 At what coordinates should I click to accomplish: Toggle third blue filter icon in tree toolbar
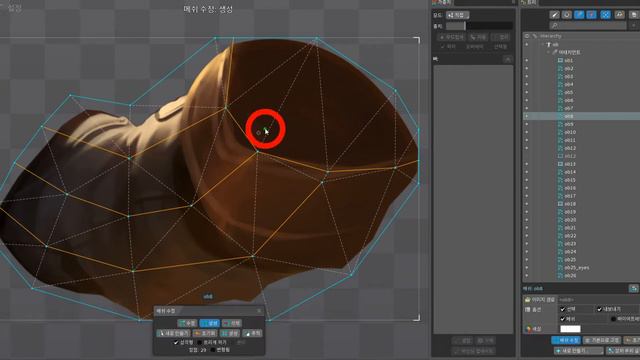point(605,15)
